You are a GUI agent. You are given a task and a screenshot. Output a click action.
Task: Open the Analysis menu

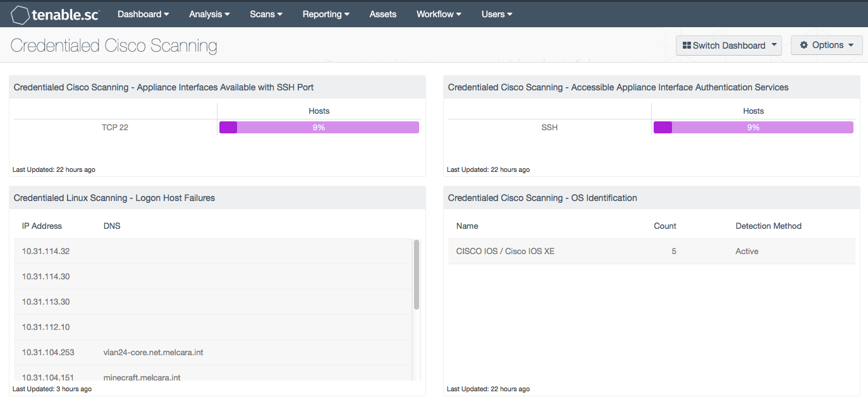[x=209, y=14]
